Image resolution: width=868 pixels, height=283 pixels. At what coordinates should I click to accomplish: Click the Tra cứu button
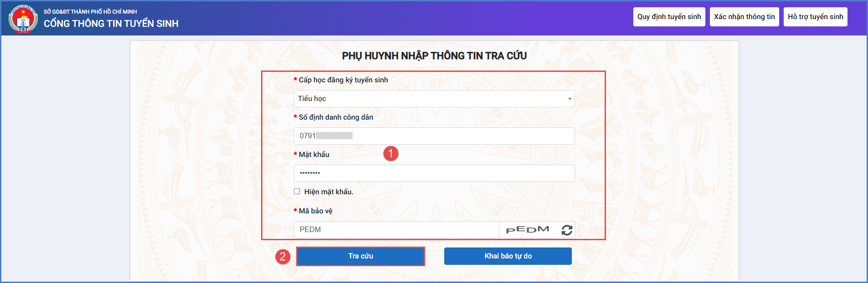(360, 256)
